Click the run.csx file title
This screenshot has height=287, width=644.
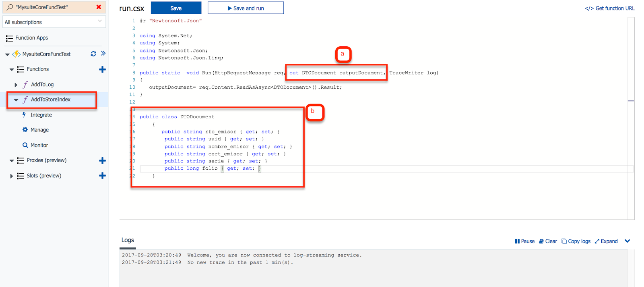point(132,8)
